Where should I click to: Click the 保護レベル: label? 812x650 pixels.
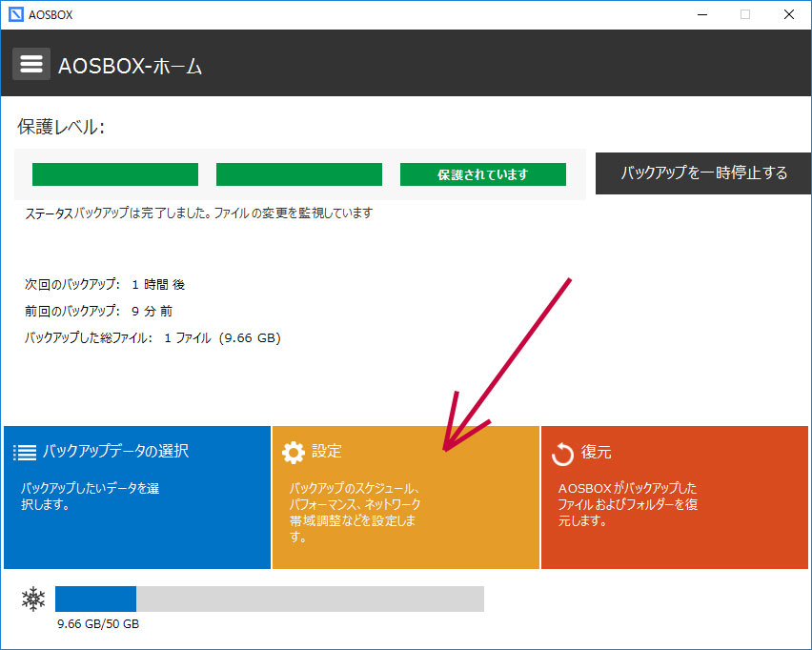[61, 127]
